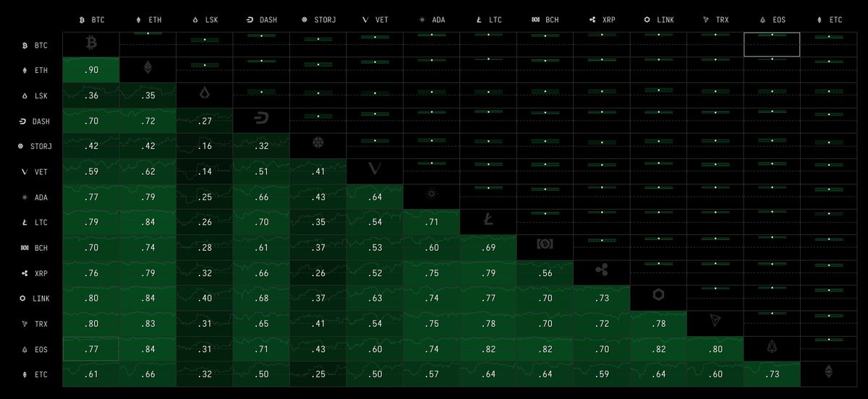Click the range indicator in LSK row, DASH column
868x399 pixels.
[261, 92]
